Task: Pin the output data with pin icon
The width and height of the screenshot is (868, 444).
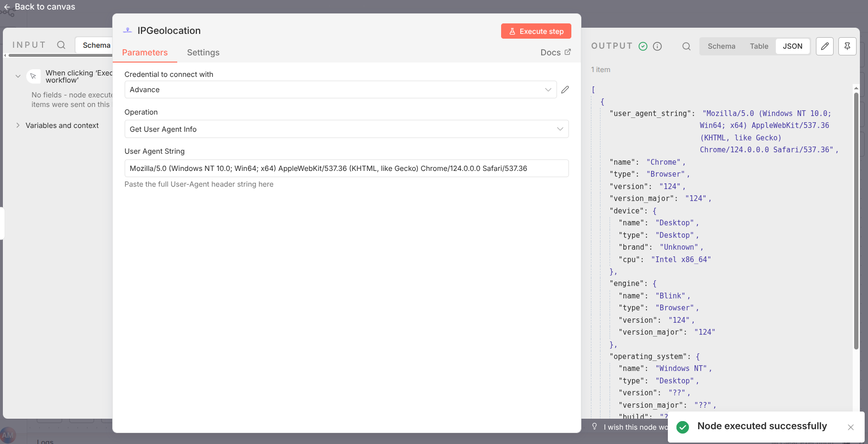Action: [x=847, y=46]
